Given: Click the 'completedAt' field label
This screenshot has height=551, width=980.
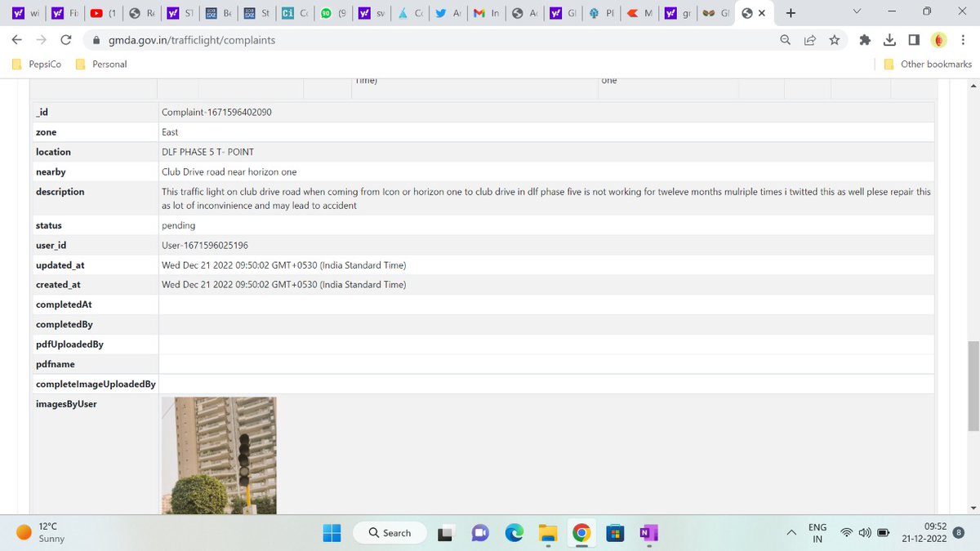Looking at the screenshot, I should (64, 304).
